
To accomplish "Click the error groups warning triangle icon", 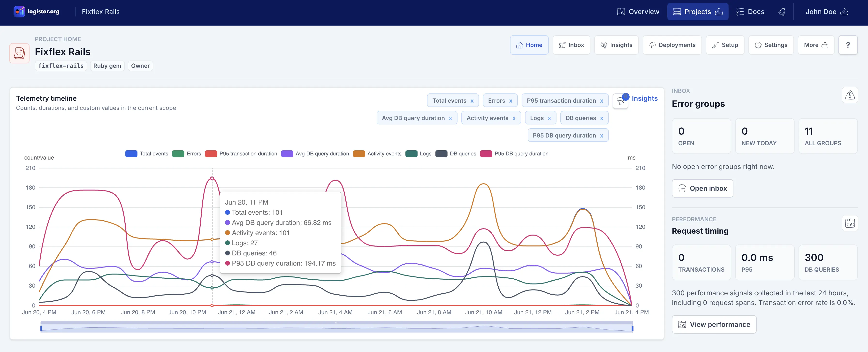I will 850,95.
